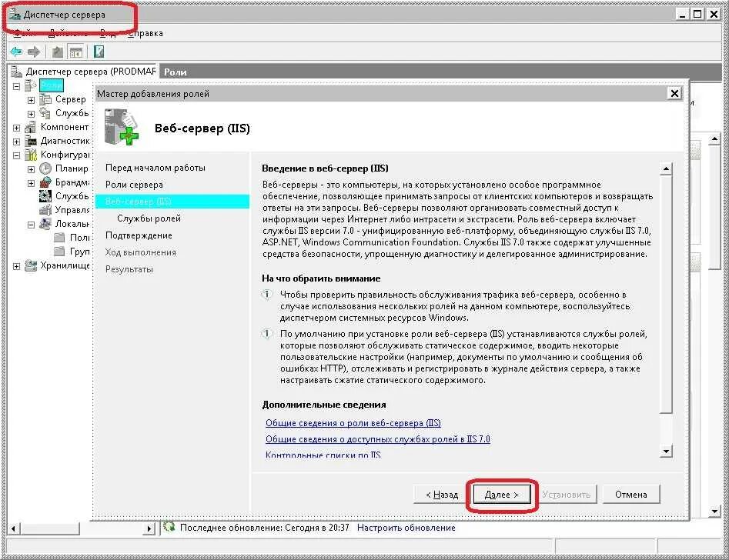
Task: Click the tree pane left scroll arrow
Action: (x=13, y=528)
